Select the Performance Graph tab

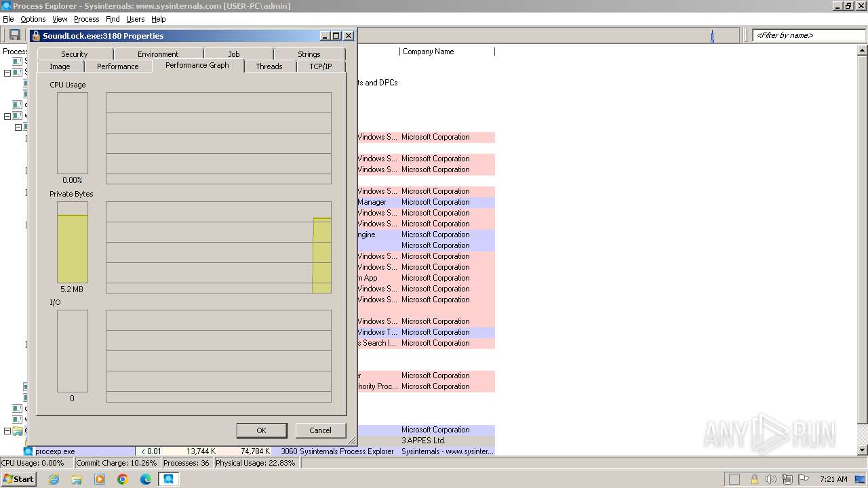(197, 65)
